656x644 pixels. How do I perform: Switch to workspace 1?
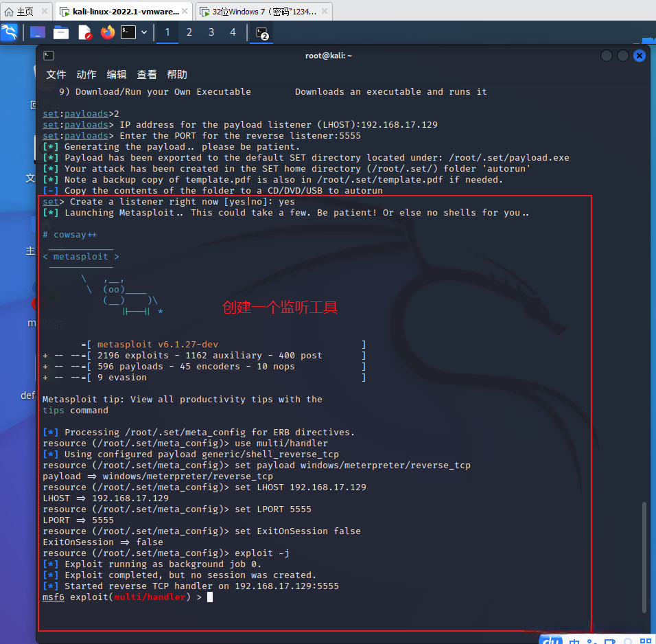pos(167,32)
